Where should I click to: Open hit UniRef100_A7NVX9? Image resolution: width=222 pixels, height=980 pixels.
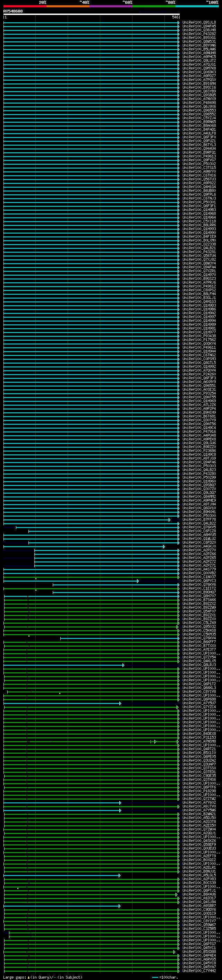(199, 99)
